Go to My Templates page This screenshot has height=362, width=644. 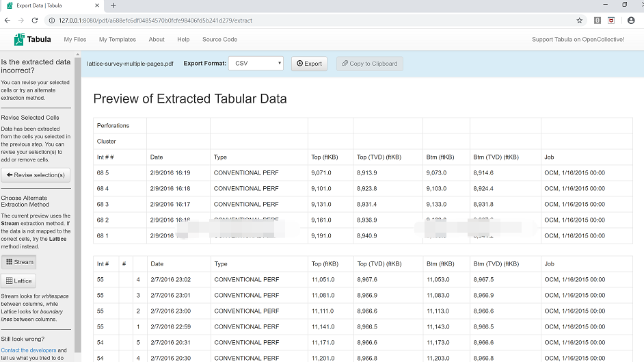click(x=118, y=40)
